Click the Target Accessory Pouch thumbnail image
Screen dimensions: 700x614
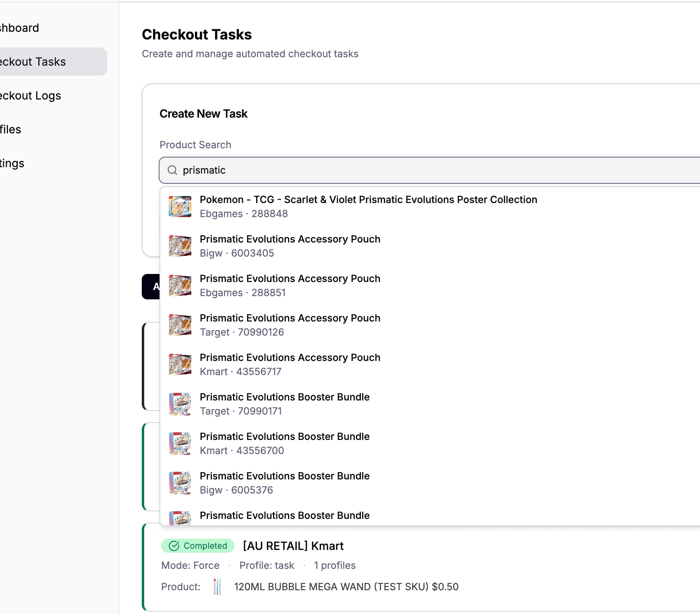180,324
